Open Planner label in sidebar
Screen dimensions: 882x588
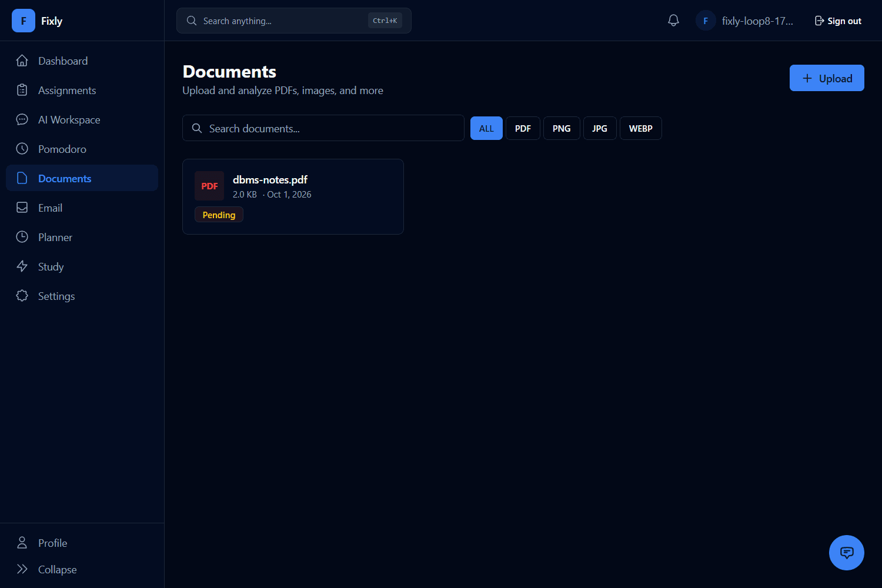(55, 238)
